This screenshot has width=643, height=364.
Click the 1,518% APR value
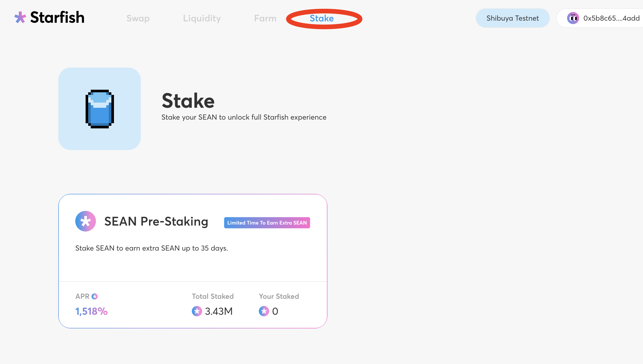tap(91, 311)
